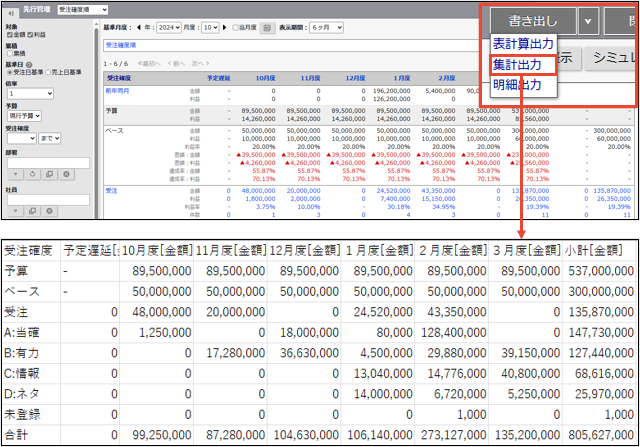Enable the 累積 checkbox
640x447 pixels.
tap(9, 53)
